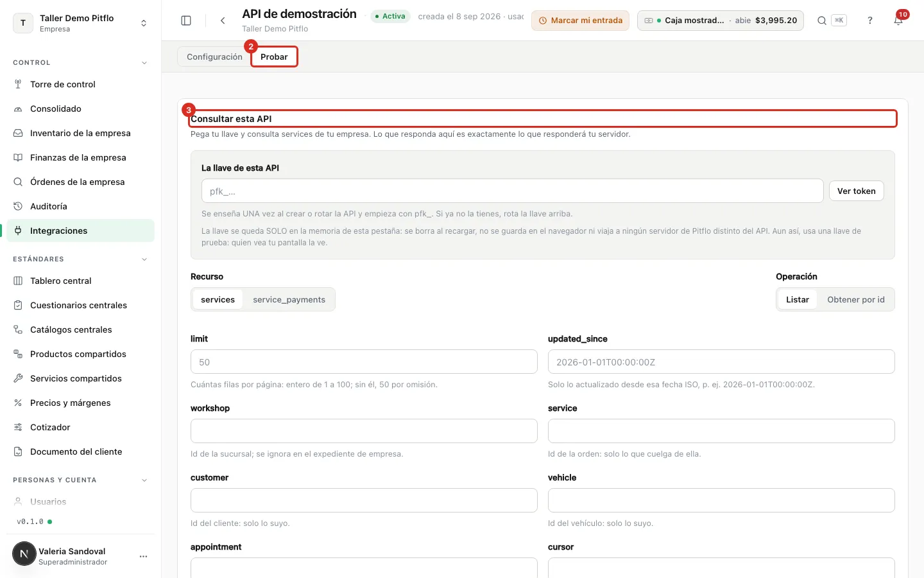Select the service_payments resource option

[x=289, y=299]
